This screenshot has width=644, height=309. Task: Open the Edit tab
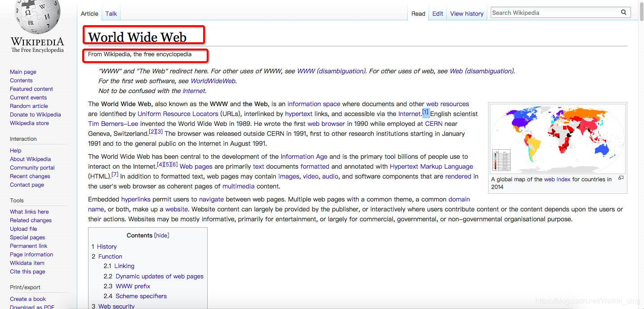pos(438,13)
